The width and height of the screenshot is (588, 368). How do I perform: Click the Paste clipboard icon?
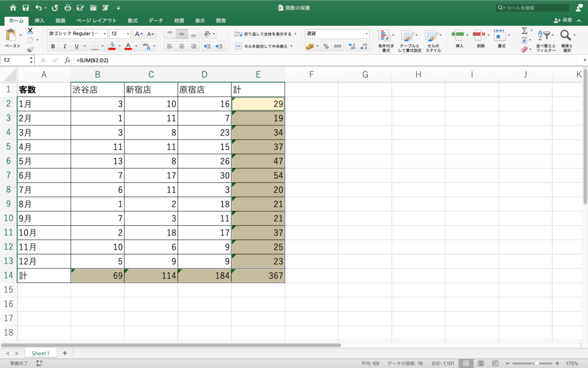tap(11, 35)
